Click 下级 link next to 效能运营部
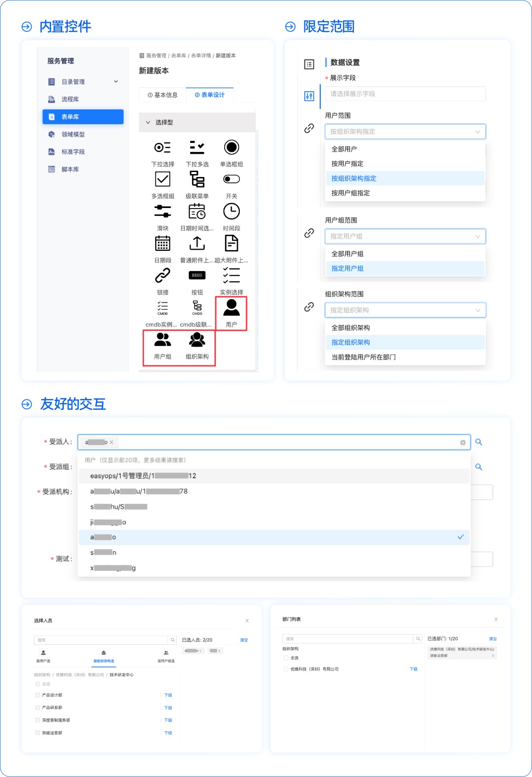 click(x=168, y=733)
